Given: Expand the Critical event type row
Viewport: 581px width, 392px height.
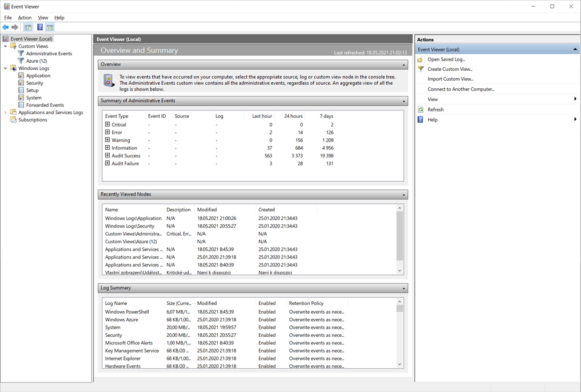Looking at the screenshot, I should tap(107, 124).
